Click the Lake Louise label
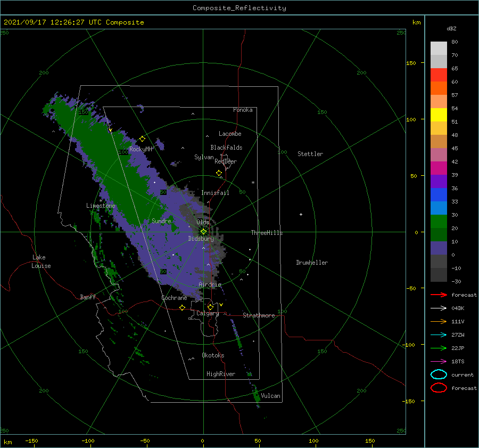Screen dimensions: 479x448 [41, 262]
